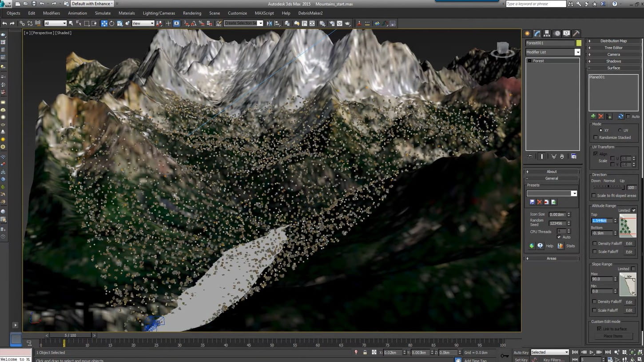This screenshot has width=644, height=362.
Task: Click the Play Animation button
Action: tap(592, 352)
